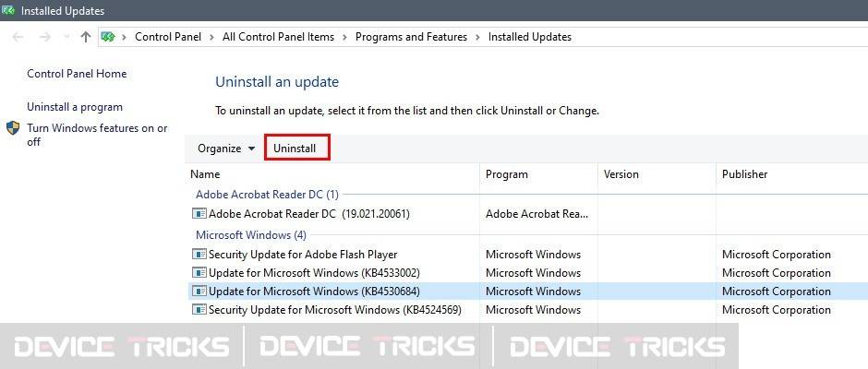Navigate to Control Panel breadcrumb

click(x=168, y=37)
